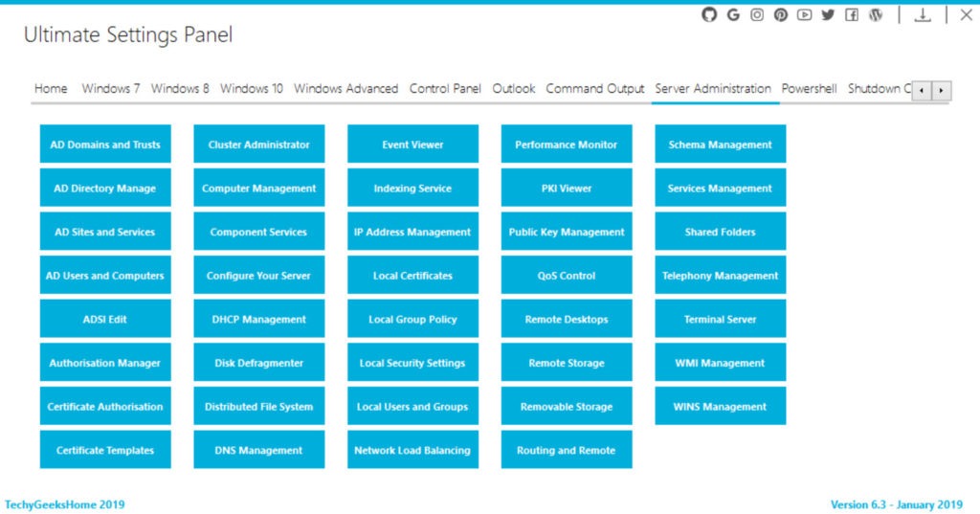
Task: Click Public Key Management
Action: (567, 232)
